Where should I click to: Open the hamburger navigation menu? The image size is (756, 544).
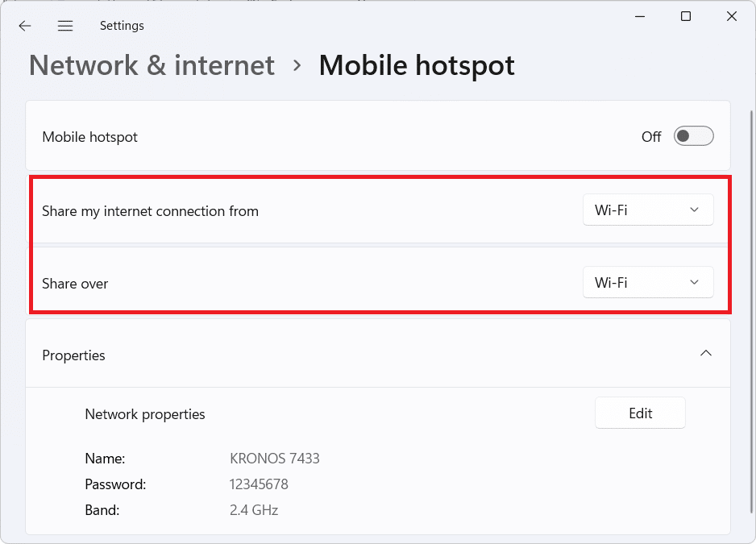tap(65, 26)
